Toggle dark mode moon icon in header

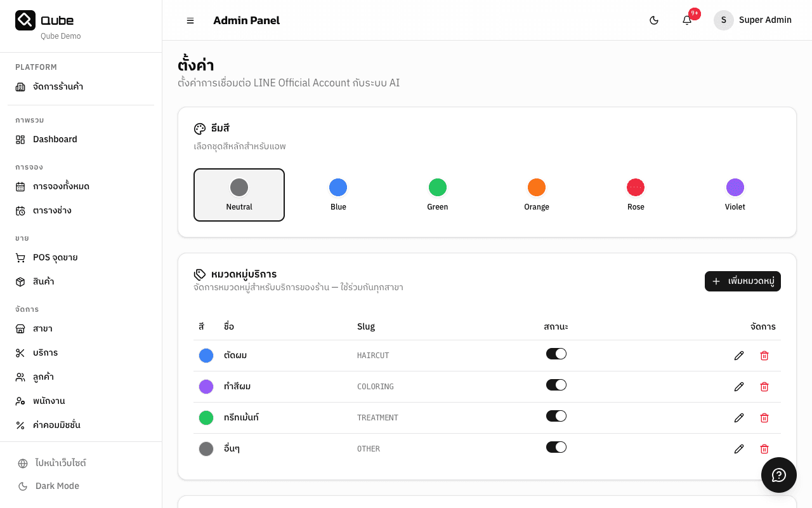(654, 20)
